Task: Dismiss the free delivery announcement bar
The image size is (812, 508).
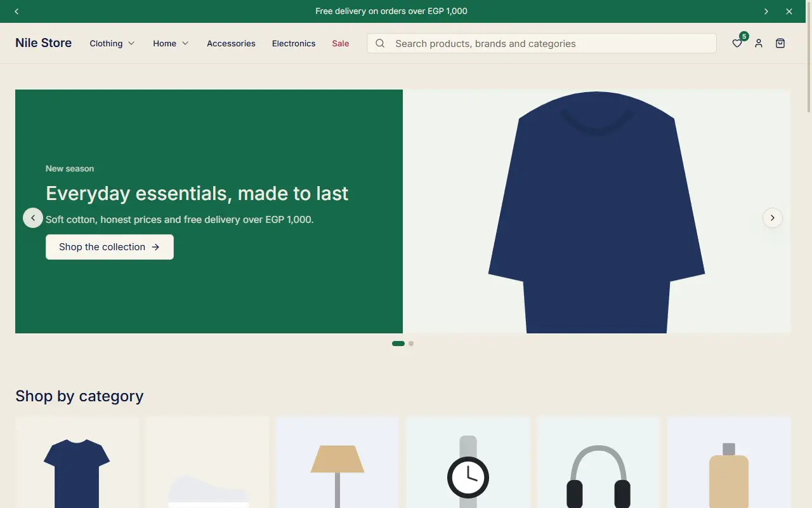Action: pos(789,11)
